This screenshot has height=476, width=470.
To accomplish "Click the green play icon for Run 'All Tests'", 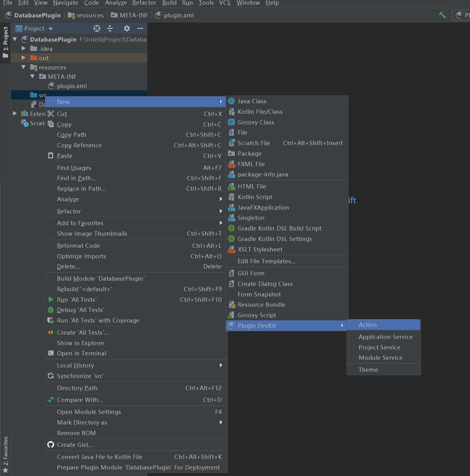I will point(51,299).
